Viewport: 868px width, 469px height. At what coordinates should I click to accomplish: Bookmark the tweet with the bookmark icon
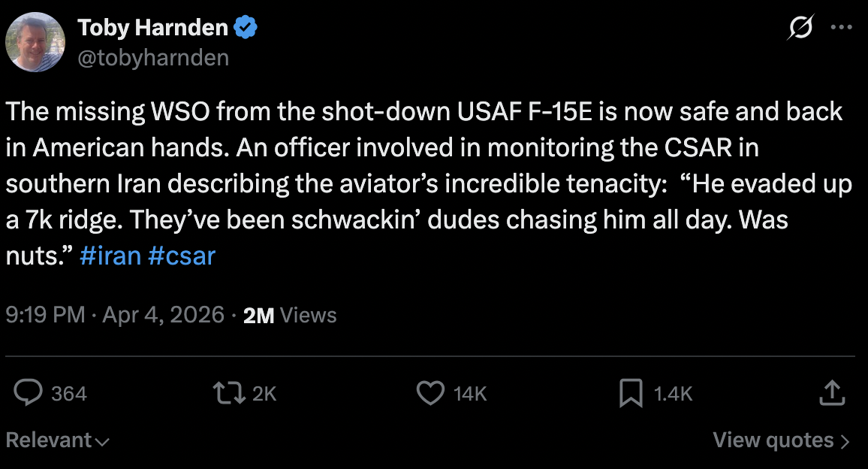pos(631,393)
